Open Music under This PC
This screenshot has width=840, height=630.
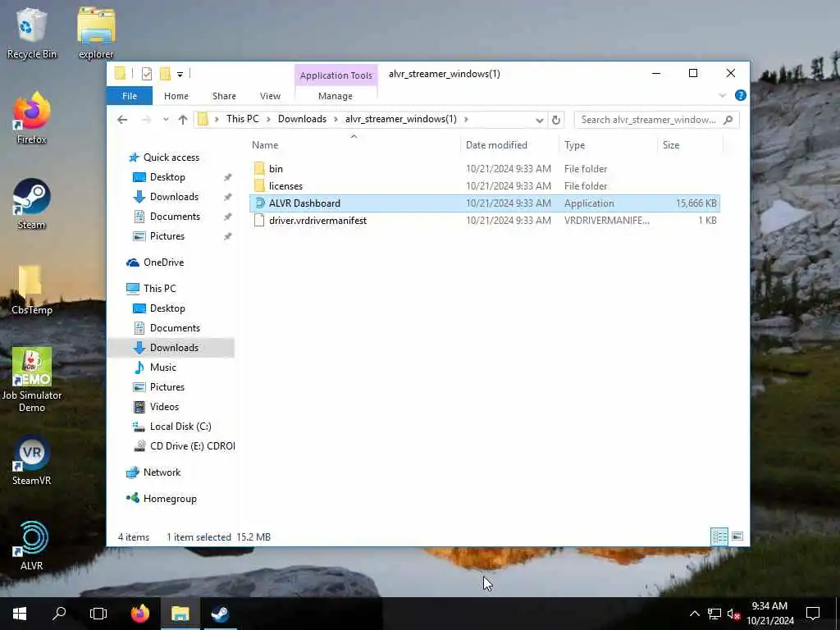click(x=163, y=367)
